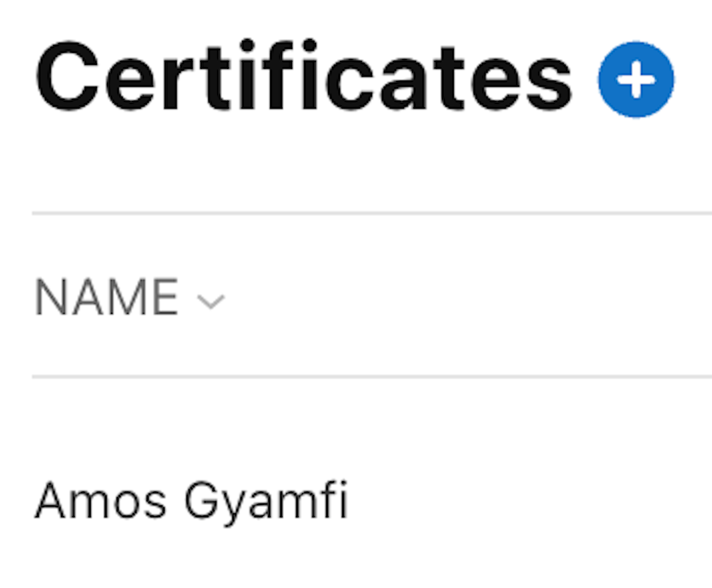Screen dimensions: 712x588
Task: Tap the gray NAME header label
Action: tap(107, 297)
